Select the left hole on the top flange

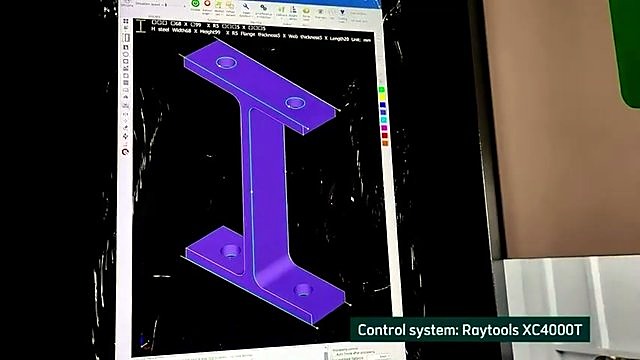coord(226,63)
